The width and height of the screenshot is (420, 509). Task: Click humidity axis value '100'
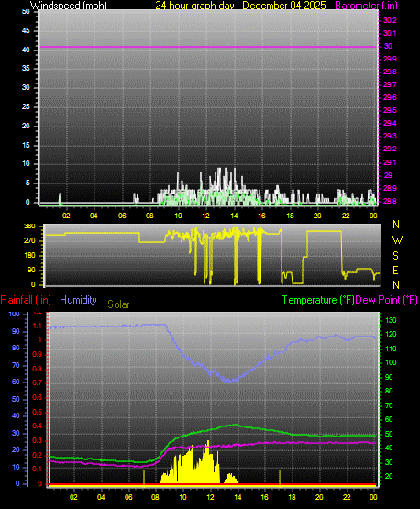[15, 314]
